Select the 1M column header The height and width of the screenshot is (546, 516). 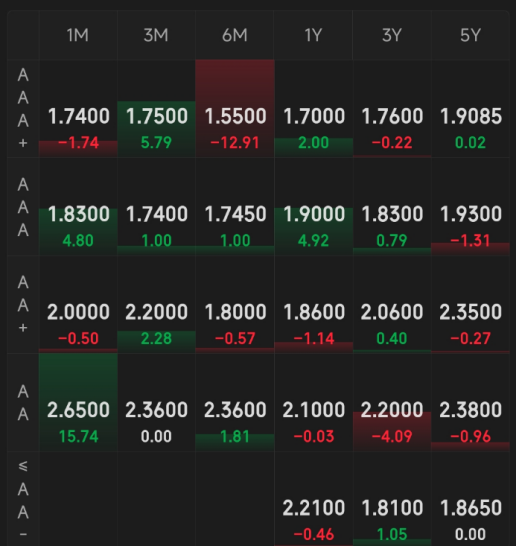click(78, 35)
